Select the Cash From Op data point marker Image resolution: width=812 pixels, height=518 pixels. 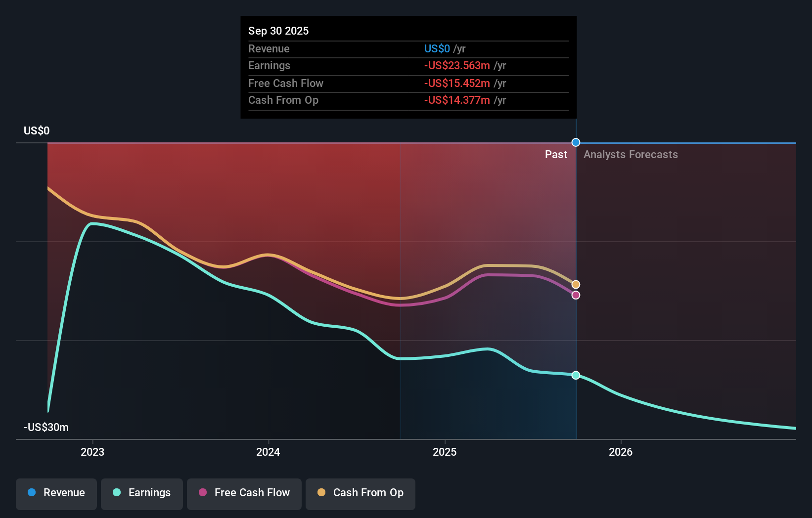[x=575, y=284]
